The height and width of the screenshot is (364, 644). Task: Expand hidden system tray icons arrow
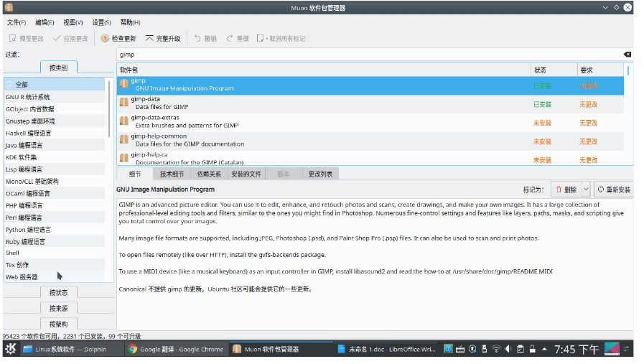544,349
